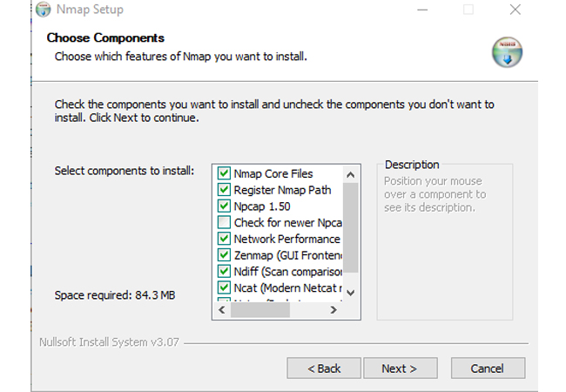The width and height of the screenshot is (566, 392).
Task: Go to the next setup page
Action: pyautogui.click(x=401, y=368)
